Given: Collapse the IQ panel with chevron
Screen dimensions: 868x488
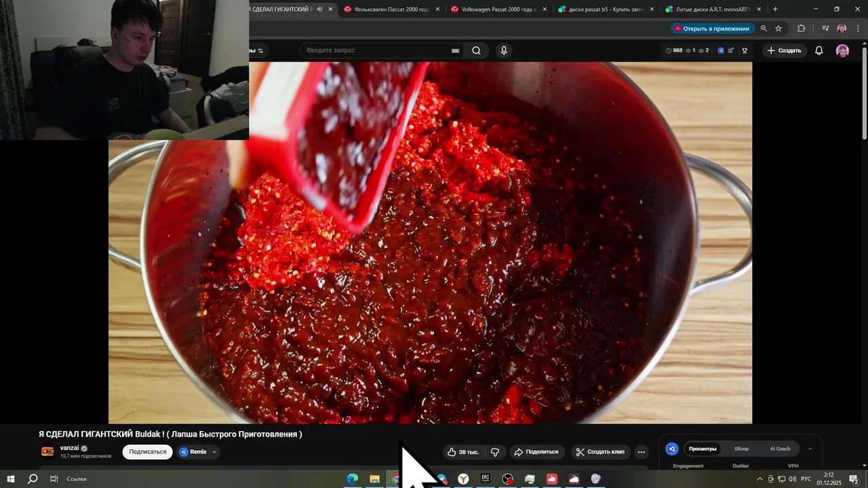Looking at the screenshot, I should click(x=810, y=449).
